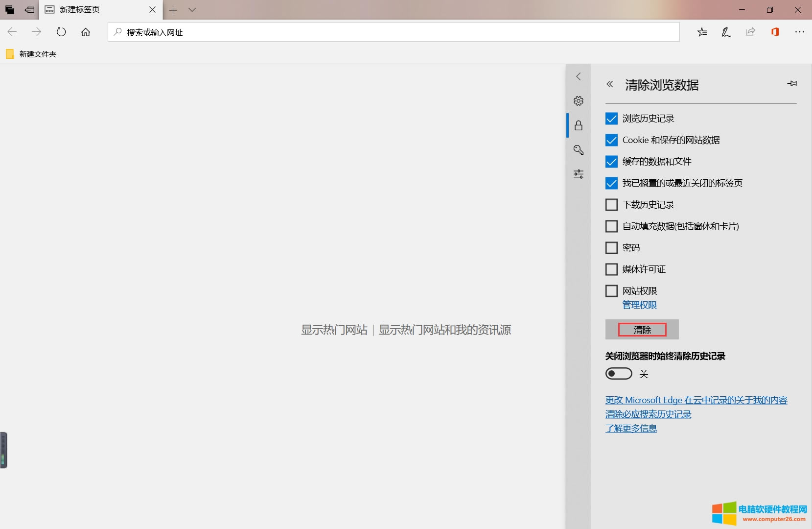Open the 管理权限 link

(639, 305)
